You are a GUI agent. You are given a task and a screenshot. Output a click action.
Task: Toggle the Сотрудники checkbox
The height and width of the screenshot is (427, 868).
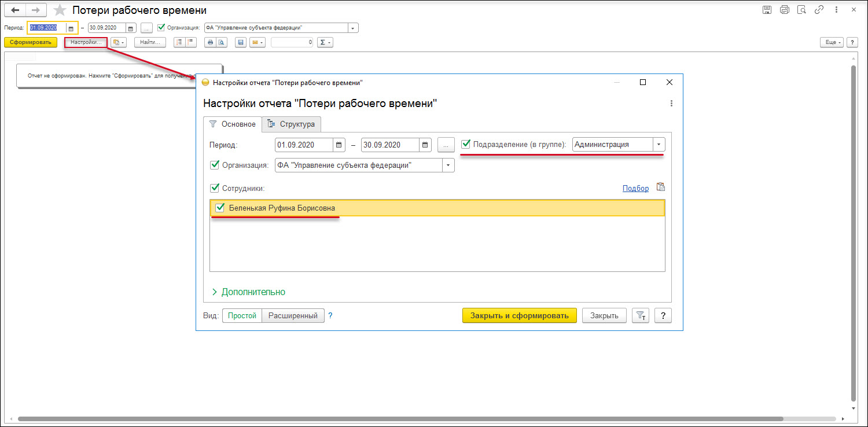pos(215,187)
